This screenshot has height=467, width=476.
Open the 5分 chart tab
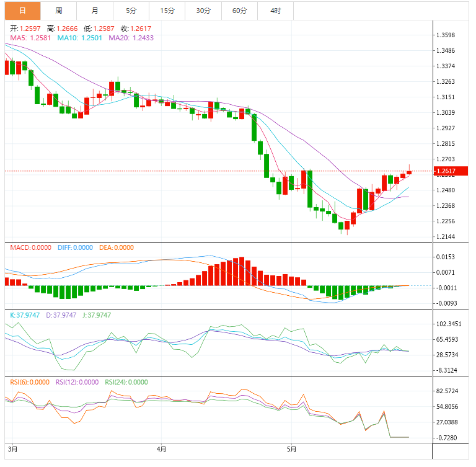click(131, 11)
